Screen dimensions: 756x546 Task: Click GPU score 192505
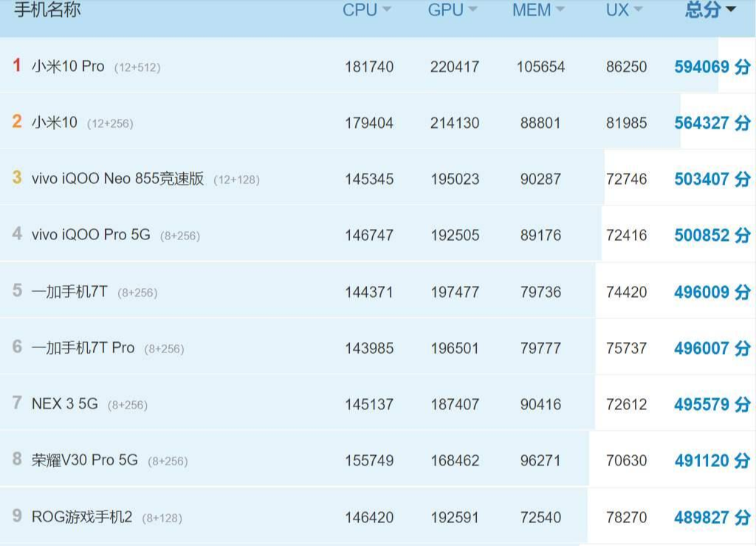pos(455,236)
